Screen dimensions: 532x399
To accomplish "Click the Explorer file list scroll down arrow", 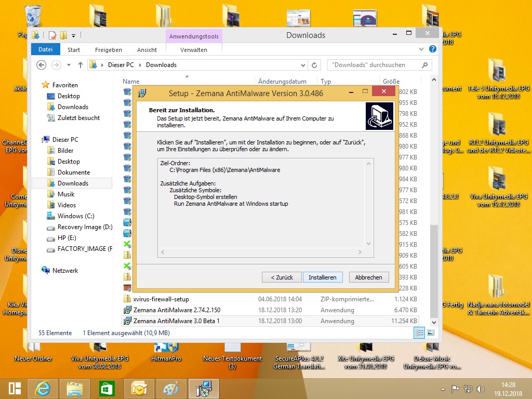I will point(434,322).
